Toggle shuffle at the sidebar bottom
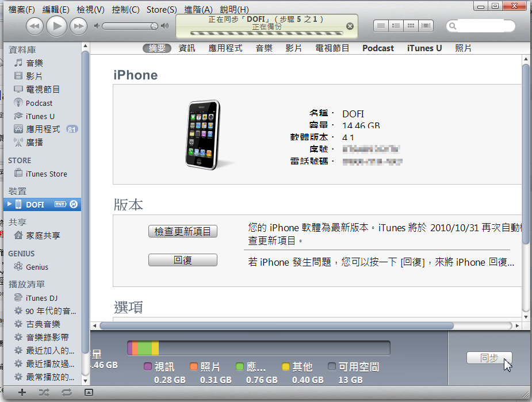 click(44, 392)
